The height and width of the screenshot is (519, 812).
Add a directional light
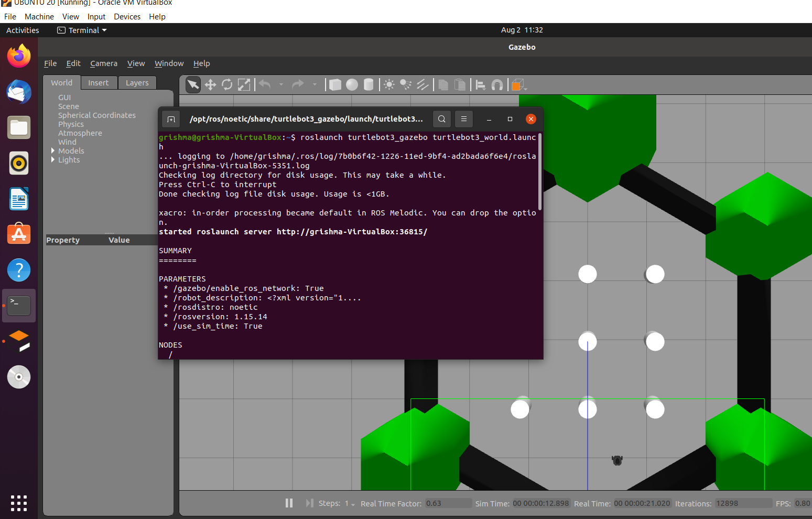(x=423, y=84)
